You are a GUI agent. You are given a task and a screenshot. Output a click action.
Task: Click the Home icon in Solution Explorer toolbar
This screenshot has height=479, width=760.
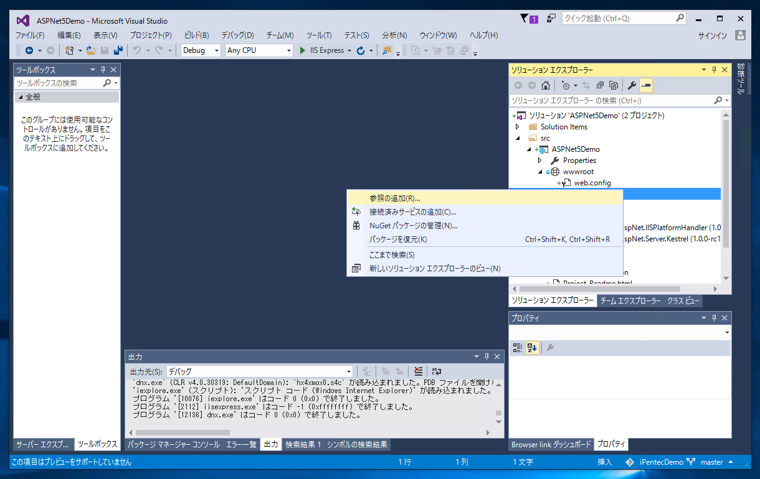tap(546, 85)
